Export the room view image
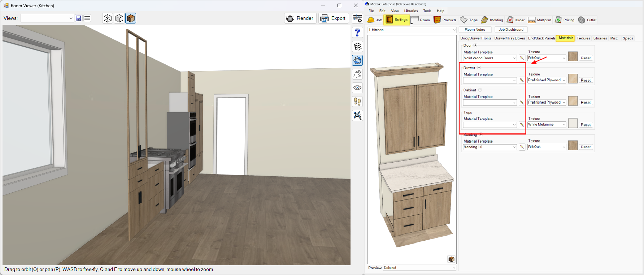 tap(333, 18)
